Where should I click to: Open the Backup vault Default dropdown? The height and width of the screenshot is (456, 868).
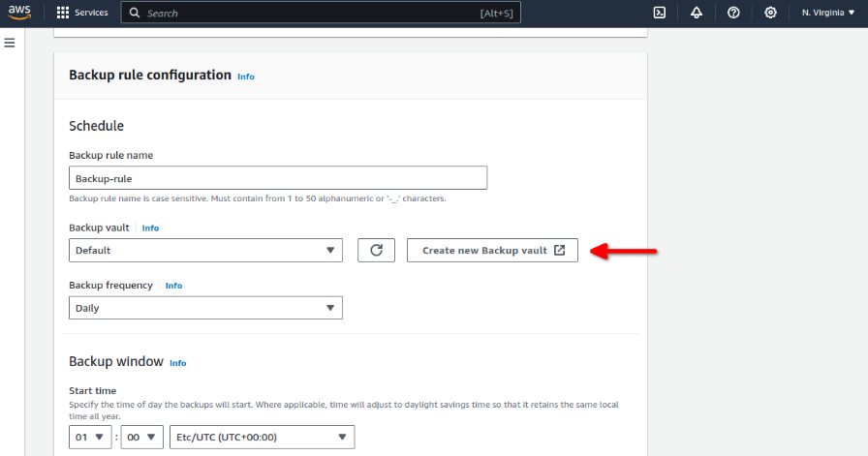206,250
